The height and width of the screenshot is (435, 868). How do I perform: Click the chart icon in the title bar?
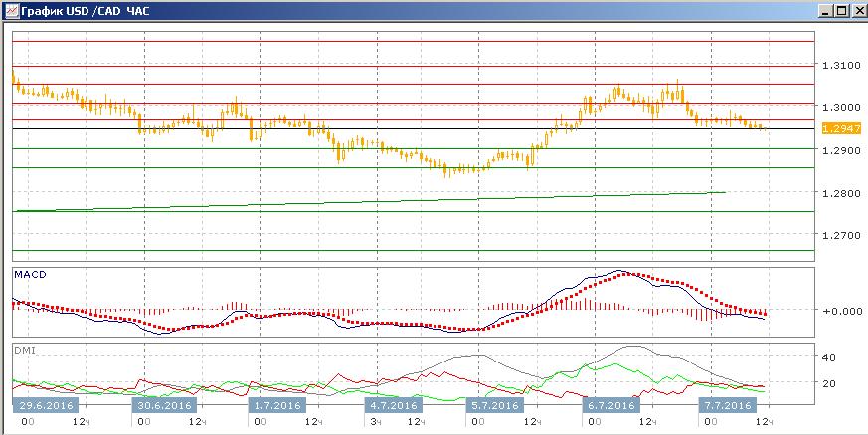coord(10,10)
